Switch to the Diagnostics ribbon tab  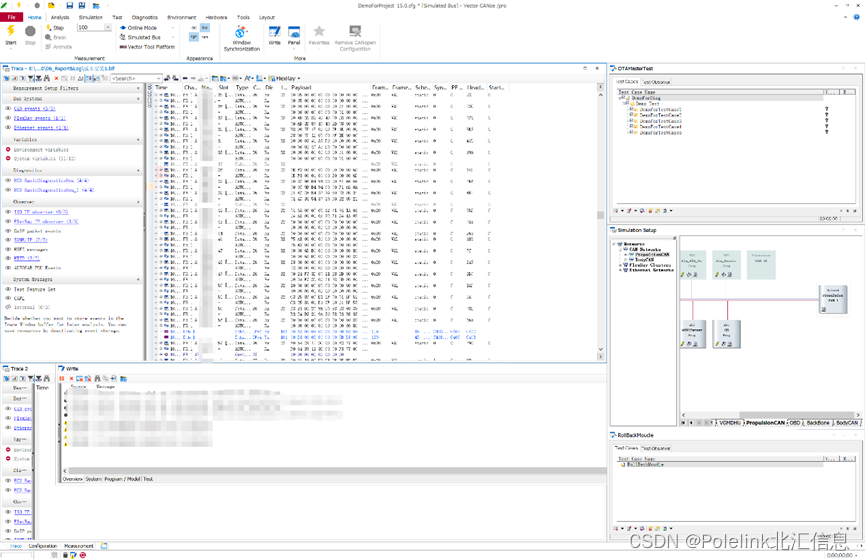click(x=145, y=17)
